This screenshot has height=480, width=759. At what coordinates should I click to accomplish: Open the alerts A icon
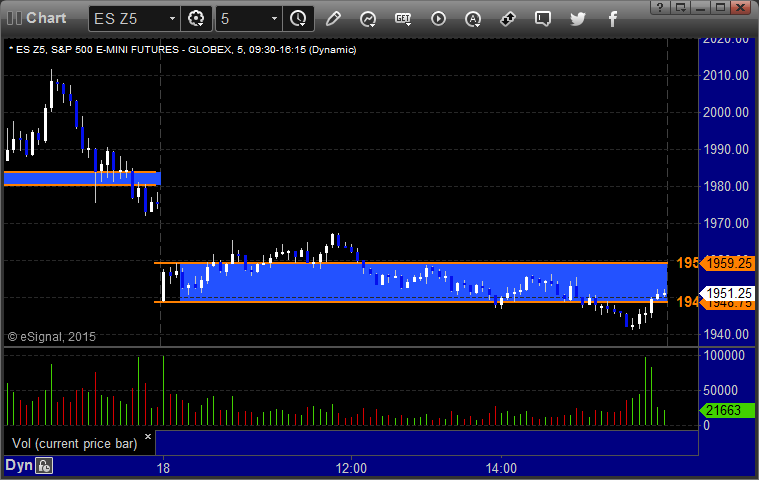[x=473, y=19]
